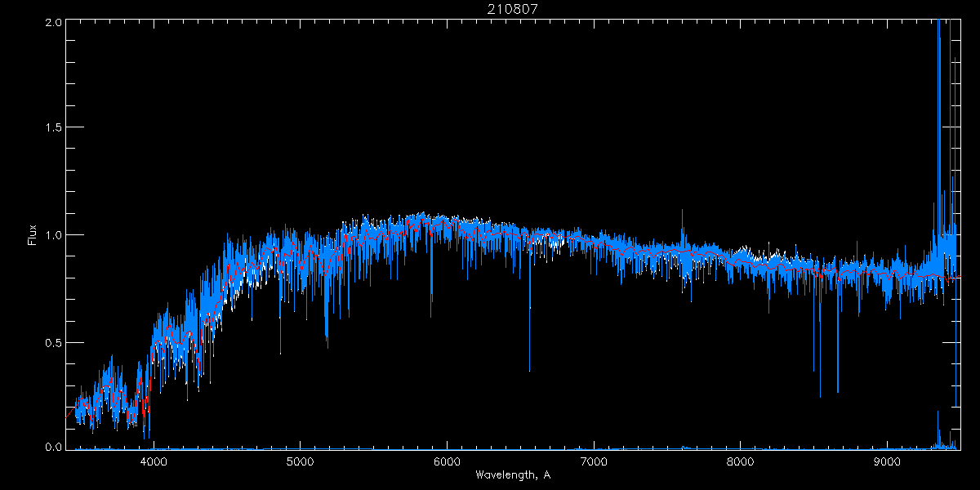Click the plot title 210807
Image resolution: width=980 pixels, height=490 pixels.
click(513, 9)
